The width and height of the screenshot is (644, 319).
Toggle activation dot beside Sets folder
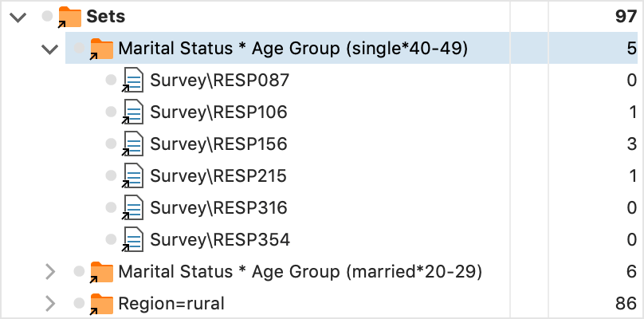48,17
